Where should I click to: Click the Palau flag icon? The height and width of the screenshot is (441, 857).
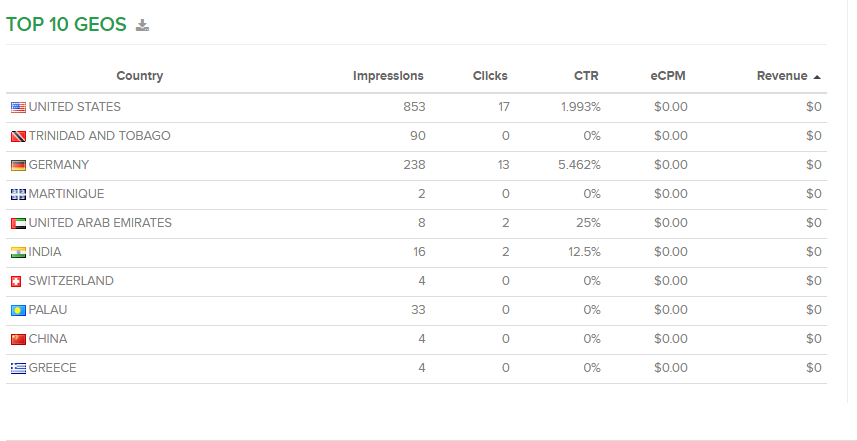(18, 310)
